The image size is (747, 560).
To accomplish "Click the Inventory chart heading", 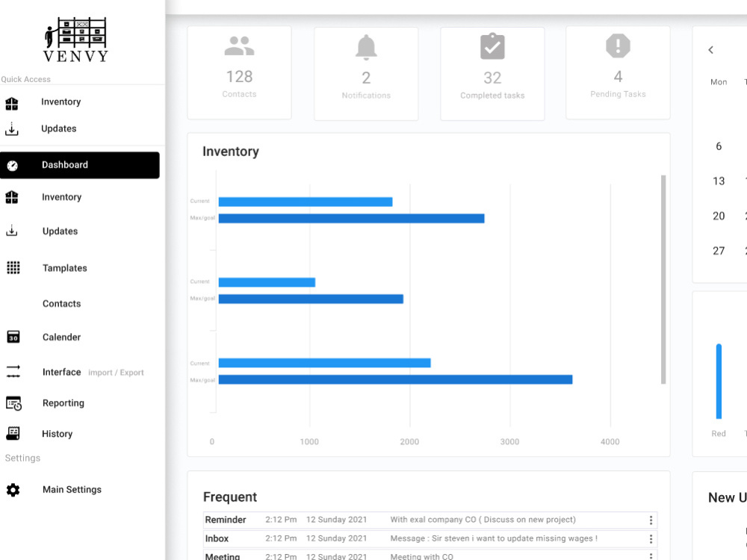I will [231, 152].
